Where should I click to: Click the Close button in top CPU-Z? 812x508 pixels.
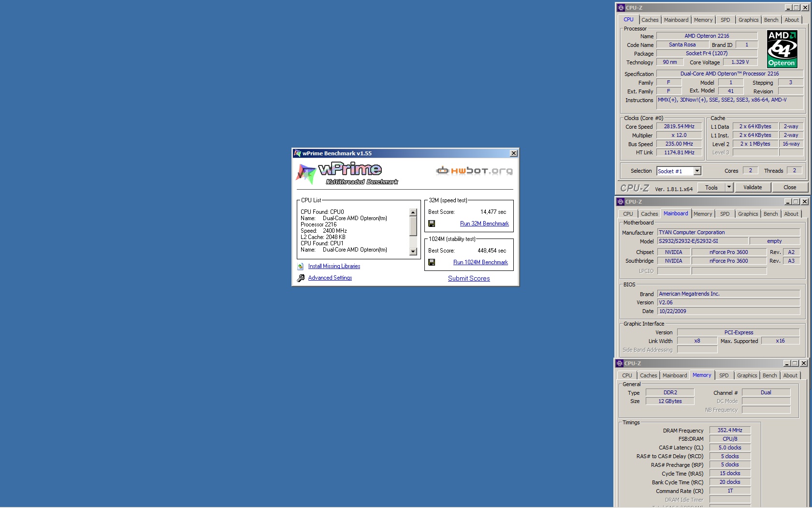(x=790, y=187)
